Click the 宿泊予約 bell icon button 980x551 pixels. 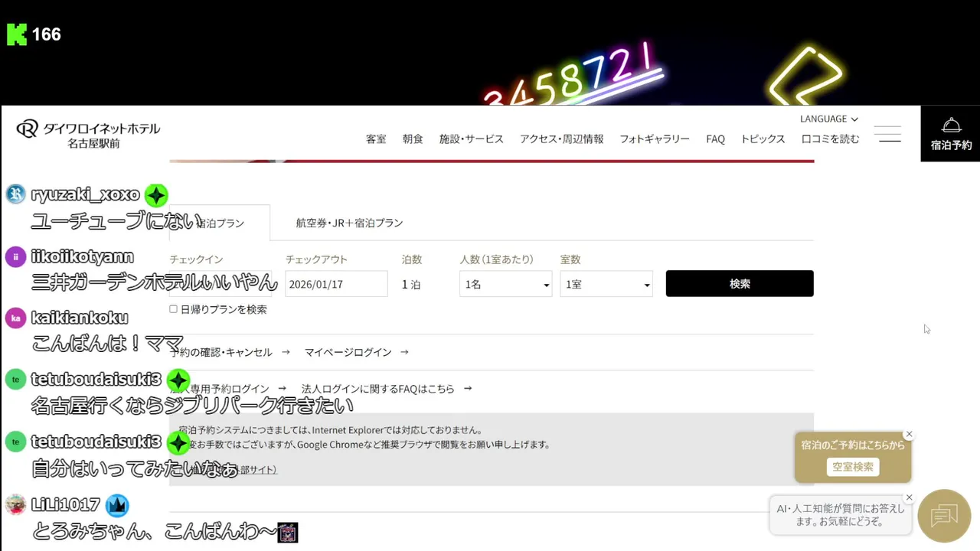coord(951,134)
